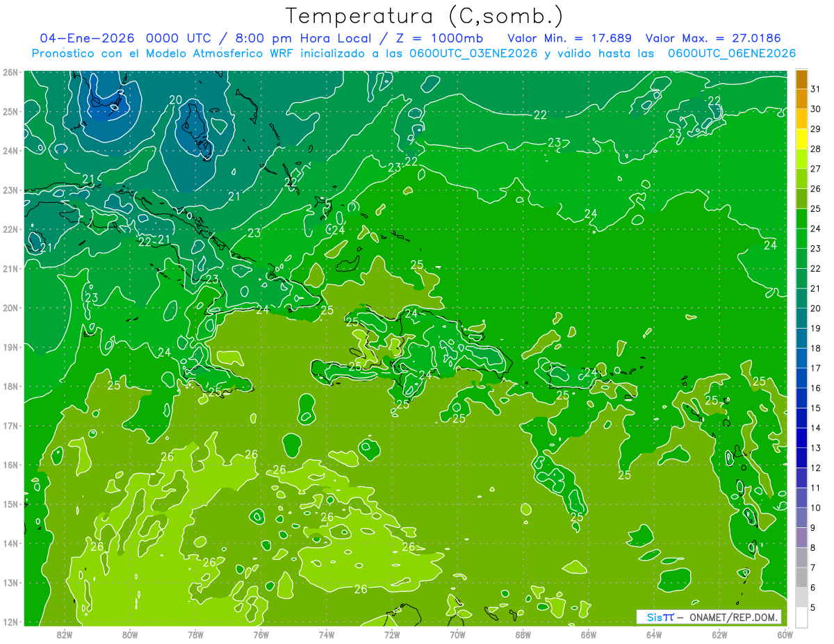Select the '78W' longitude label
The height and width of the screenshot is (644, 834).
coord(195,634)
